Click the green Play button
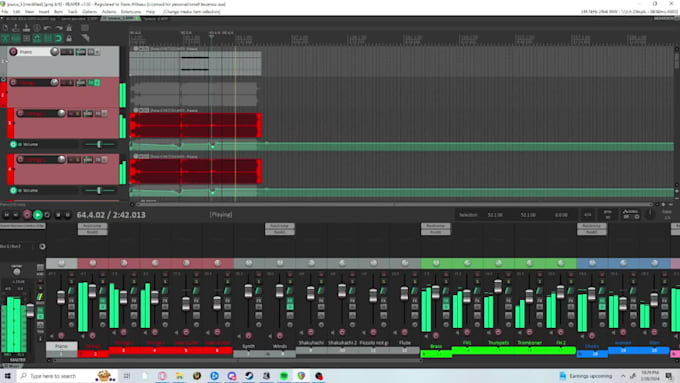The height and width of the screenshot is (383, 680). click(38, 215)
